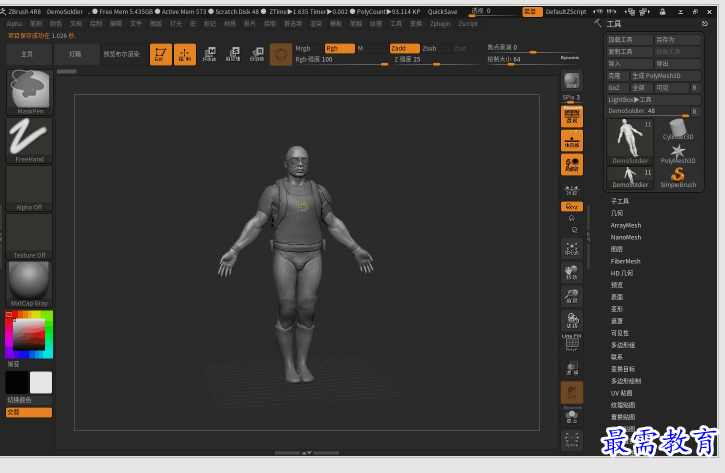Render with the BPR sphere icon
This screenshot has width=725, height=473.
[572, 81]
